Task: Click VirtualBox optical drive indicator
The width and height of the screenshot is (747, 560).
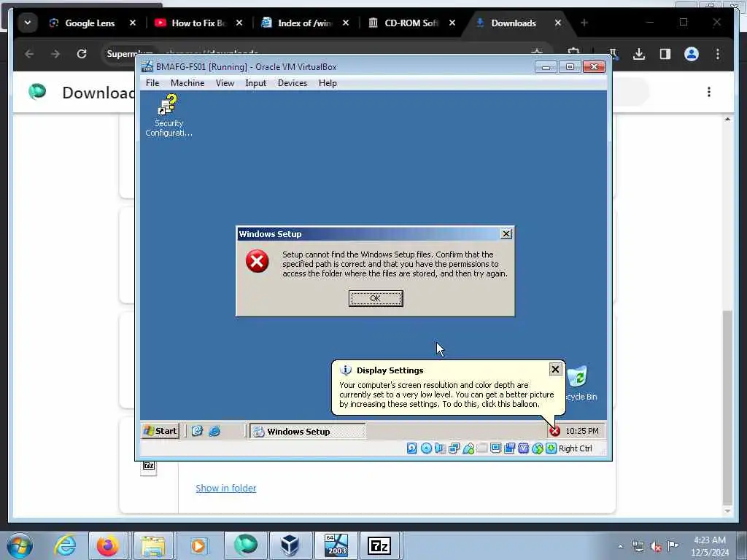Action: 426,448
